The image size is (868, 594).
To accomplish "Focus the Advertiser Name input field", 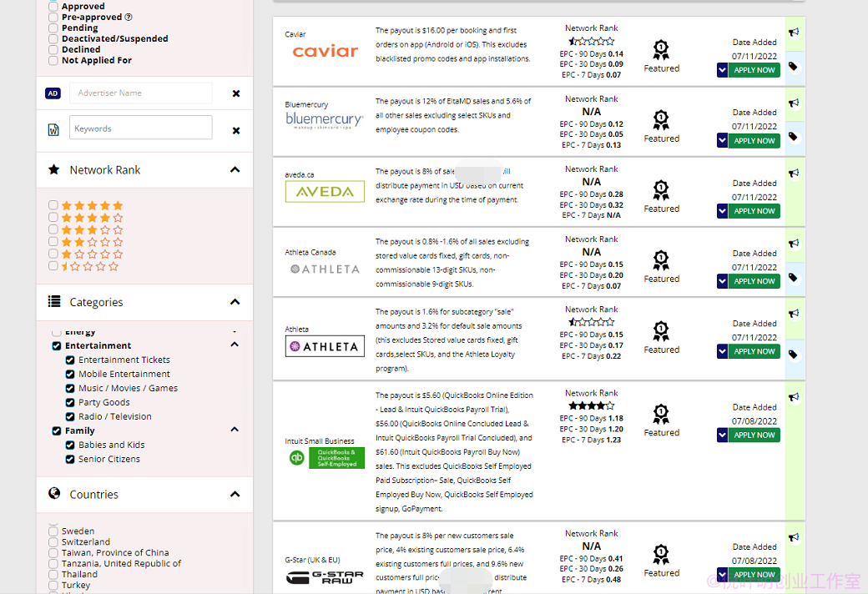I will [x=140, y=93].
